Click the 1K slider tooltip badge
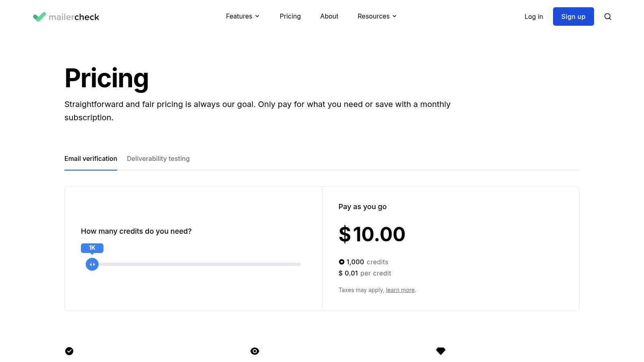The width and height of the screenshot is (644, 362). [92, 248]
